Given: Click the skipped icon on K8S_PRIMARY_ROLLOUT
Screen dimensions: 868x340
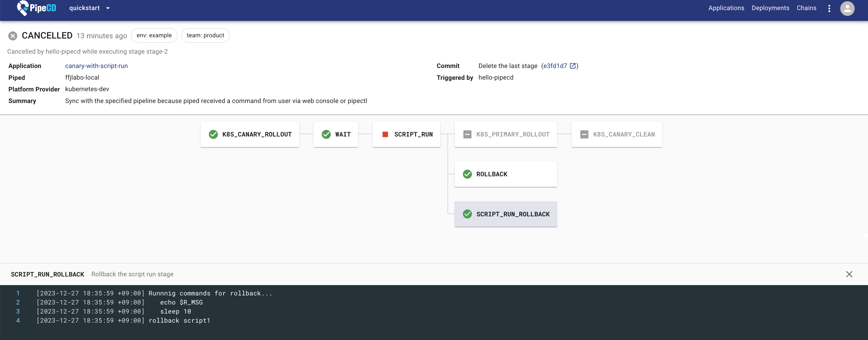Looking at the screenshot, I should (x=467, y=134).
